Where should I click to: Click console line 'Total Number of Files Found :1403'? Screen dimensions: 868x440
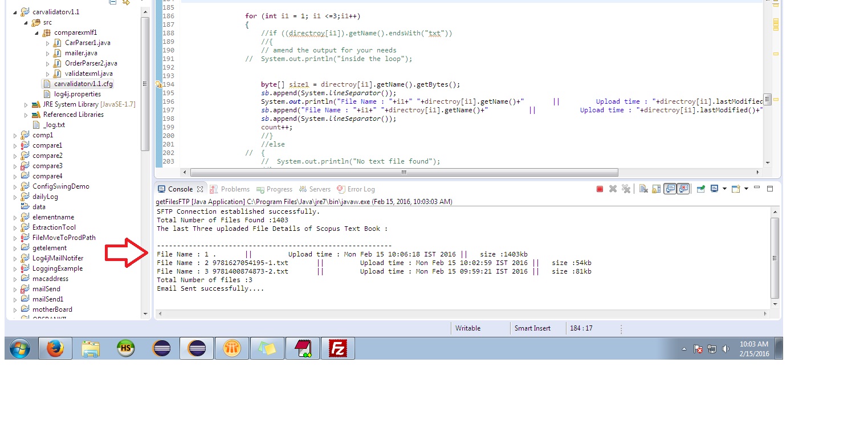click(222, 220)
